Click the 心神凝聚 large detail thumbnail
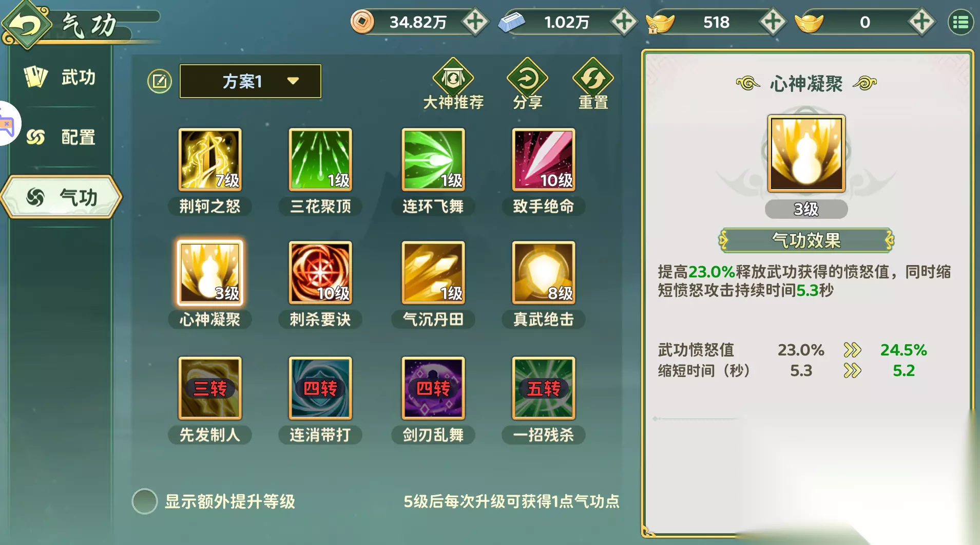 pyautogui.click(x=806, y=154)
